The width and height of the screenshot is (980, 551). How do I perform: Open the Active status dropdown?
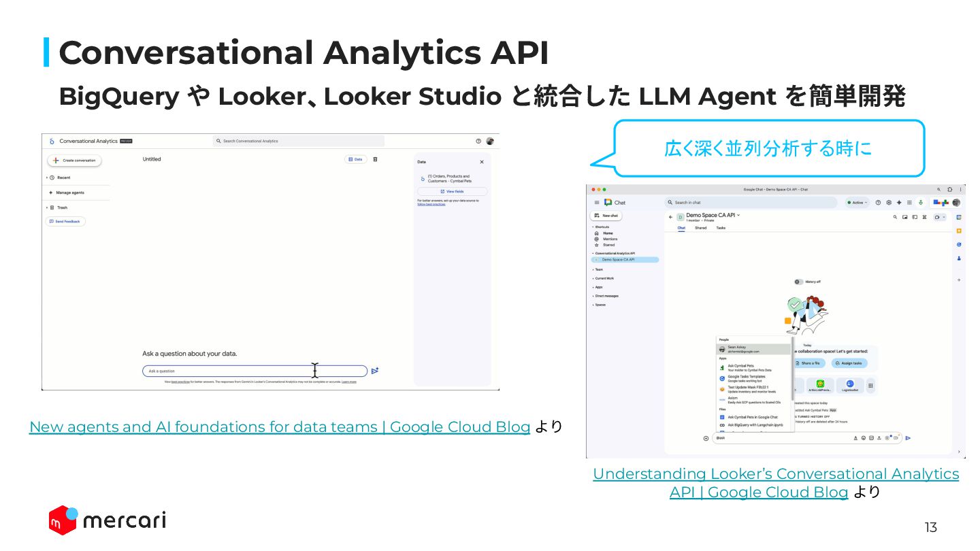click(x=857, y=203)
